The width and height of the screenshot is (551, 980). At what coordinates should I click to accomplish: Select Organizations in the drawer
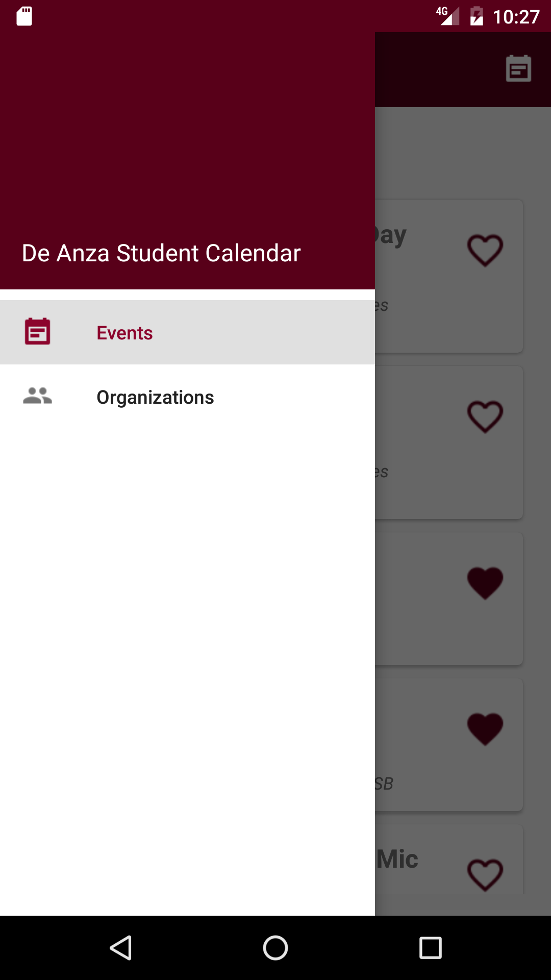pyautogui.click(x=155, y=397)
